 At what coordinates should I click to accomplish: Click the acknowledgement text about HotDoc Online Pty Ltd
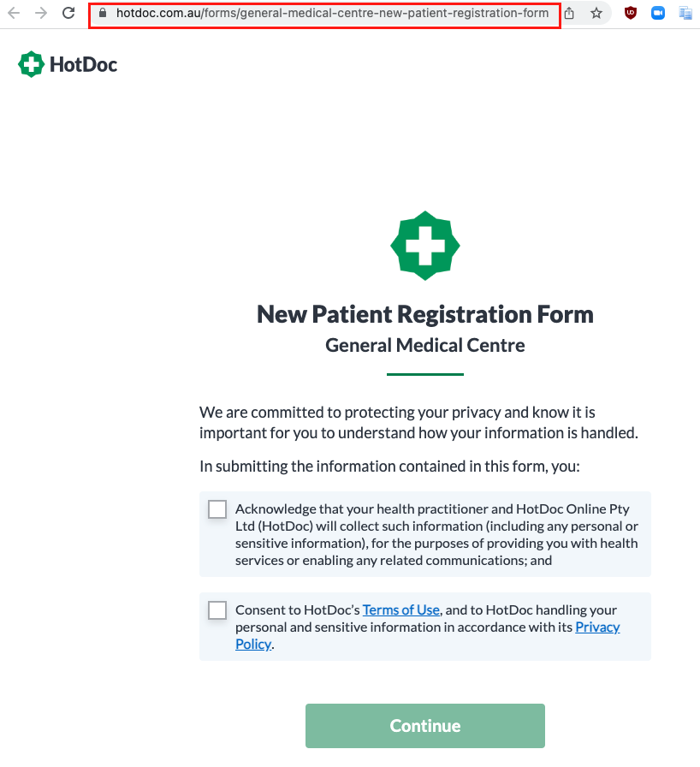(x=436, y=535)
